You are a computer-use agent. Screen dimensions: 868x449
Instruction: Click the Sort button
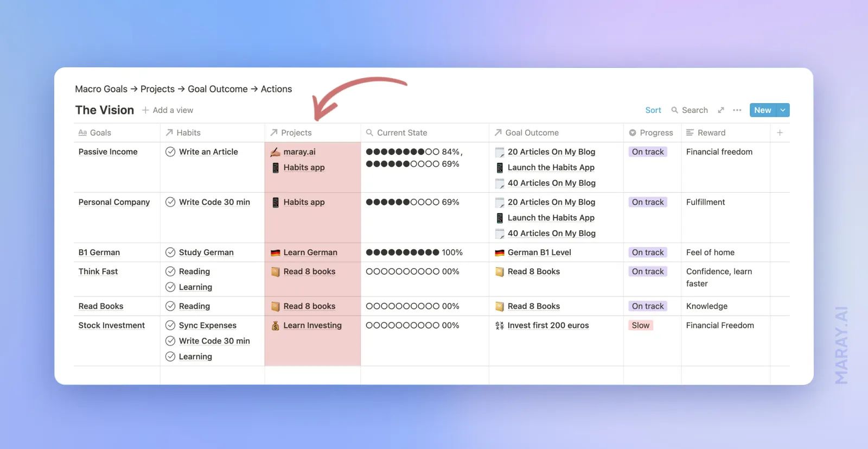653,110
